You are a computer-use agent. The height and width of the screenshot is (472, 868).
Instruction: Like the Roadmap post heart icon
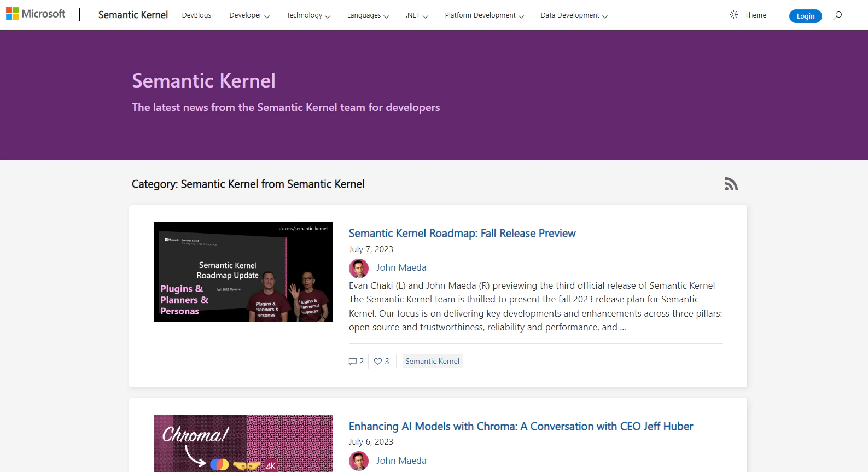coord(378,362)
